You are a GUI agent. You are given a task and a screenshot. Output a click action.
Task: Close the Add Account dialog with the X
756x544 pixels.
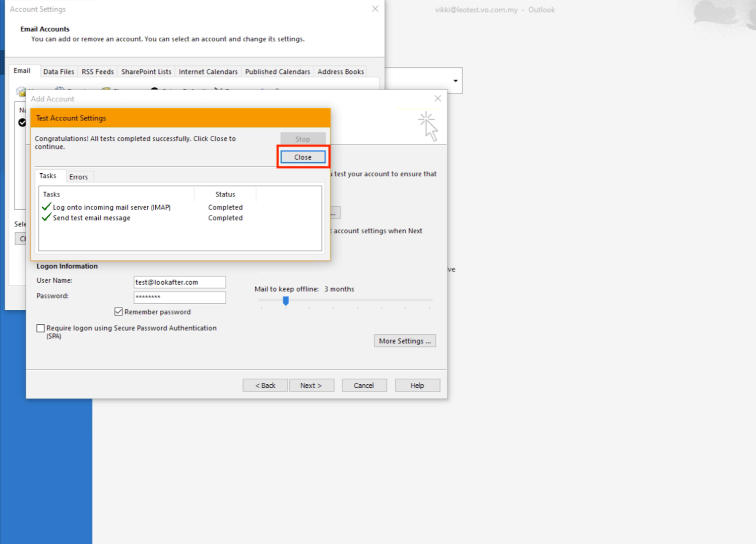pos(437,99)
